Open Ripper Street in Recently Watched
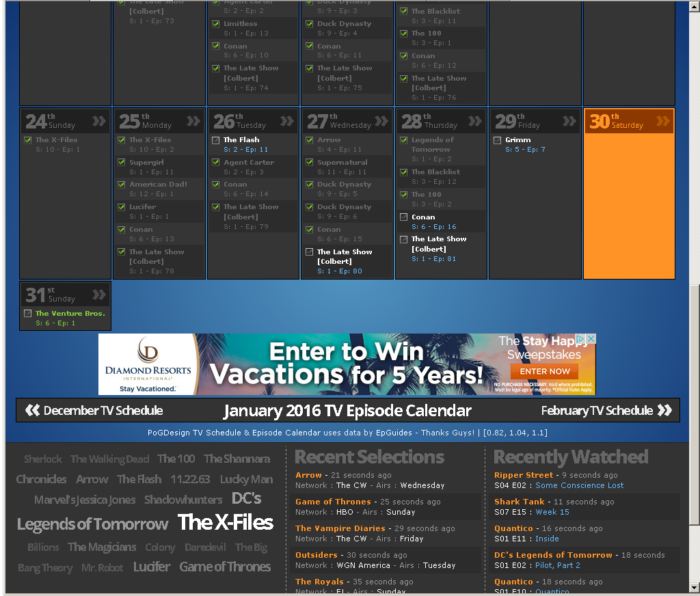Image resolution: width=700 pixels, height=596 pixels. point(524,475)
